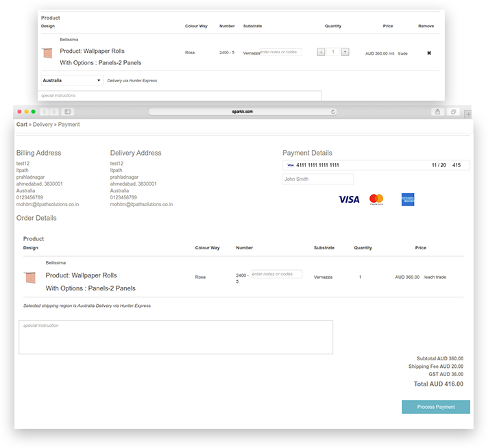Reload the page via address bar icon
The image size is (488, 448).
click(333, 112)
